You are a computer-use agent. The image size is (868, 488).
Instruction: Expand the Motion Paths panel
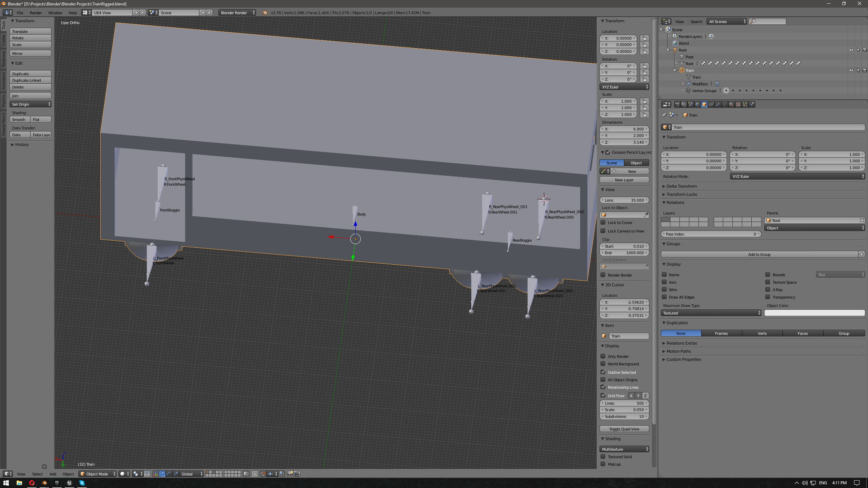(676, 351)
